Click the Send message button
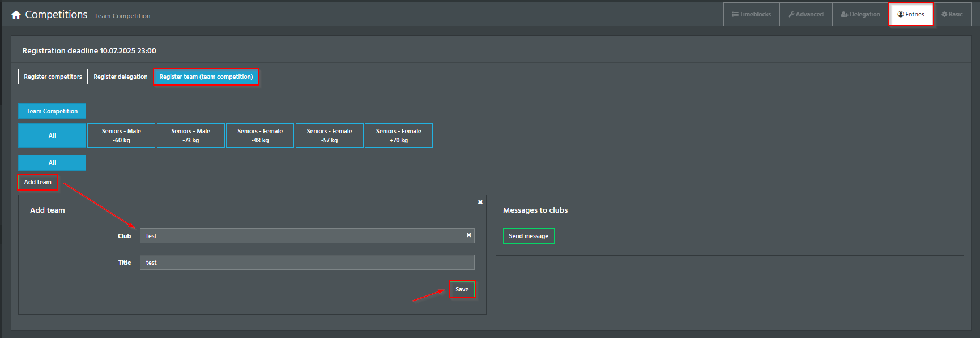Image resolution: width=980 pixels, height=338 pixels. pos(529,236)
